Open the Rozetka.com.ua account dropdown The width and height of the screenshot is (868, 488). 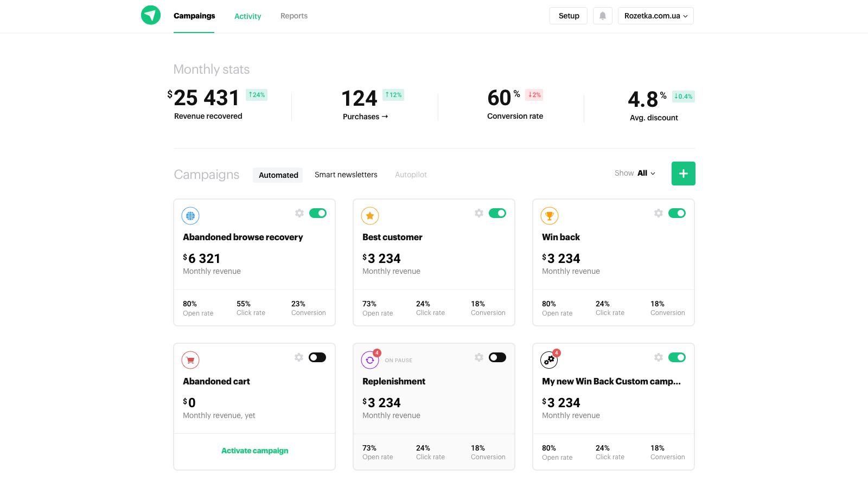click(x=655, y=16)
